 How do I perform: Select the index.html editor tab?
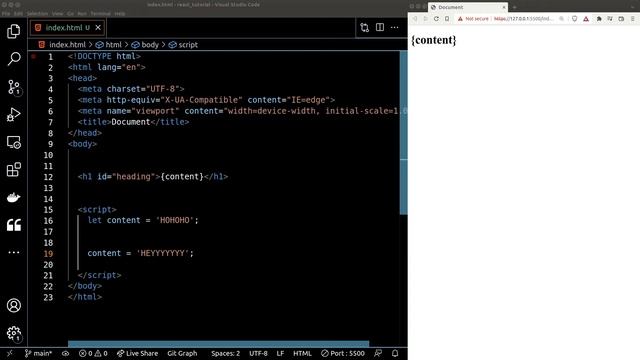pyautogui.click(x=67, y=28)
